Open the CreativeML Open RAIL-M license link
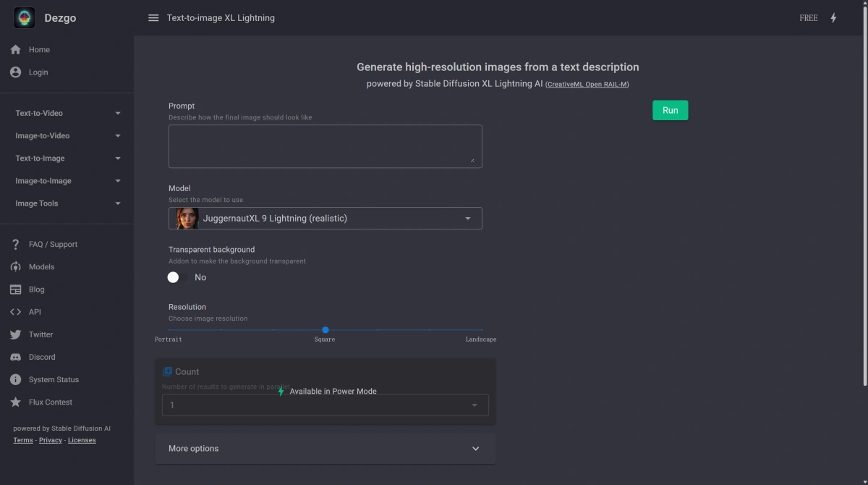The height and width of the screenshot is (485, 868). tap(587, 85)
